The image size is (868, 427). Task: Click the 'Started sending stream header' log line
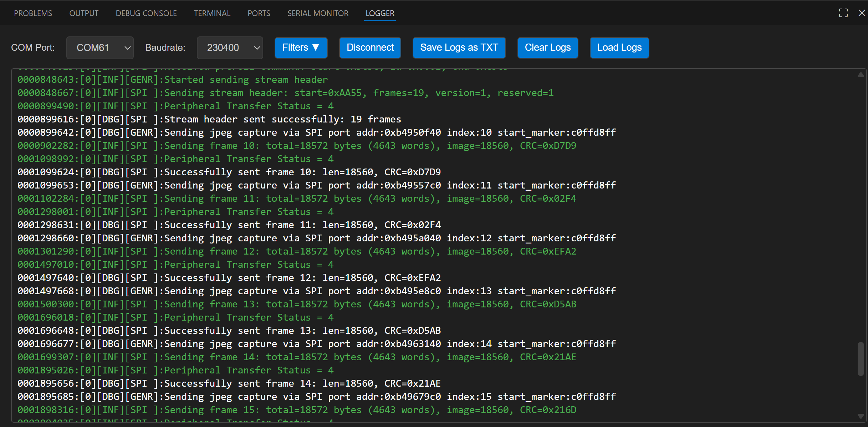click(x=173, y=80)
